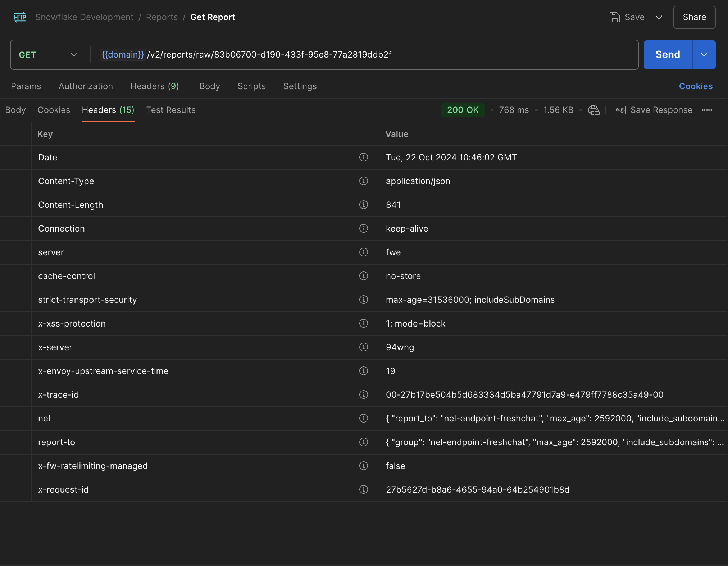Click the Save button label

(x=634, y=17)
